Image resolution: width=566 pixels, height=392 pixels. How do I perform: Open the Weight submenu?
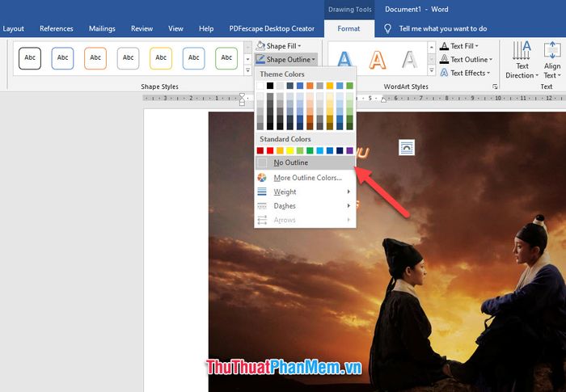click(305, 192)
